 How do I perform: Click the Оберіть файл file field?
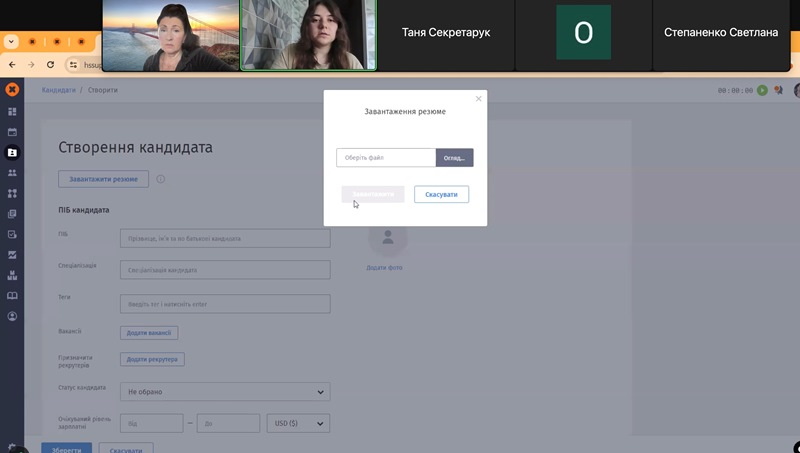(x=386, y=158)
